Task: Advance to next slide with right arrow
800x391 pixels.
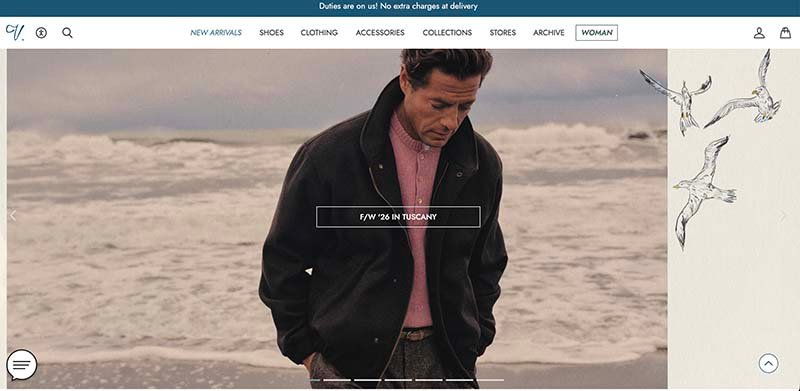Action: (x=783, y=216)
